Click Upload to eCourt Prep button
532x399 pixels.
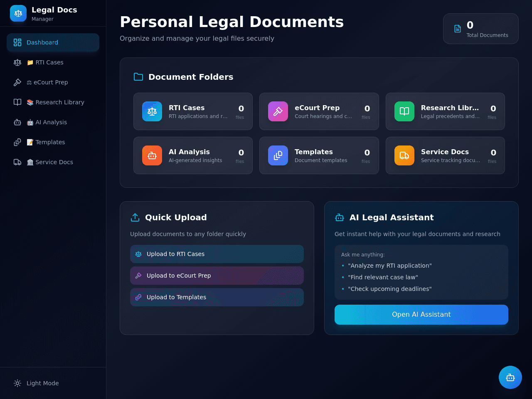tap(217, 276)
